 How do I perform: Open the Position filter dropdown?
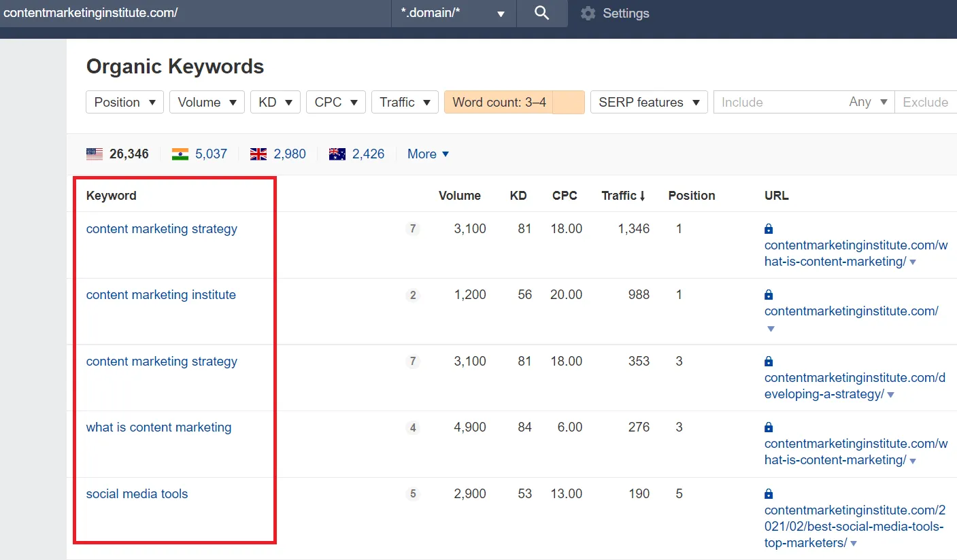[x=124, y=103]
